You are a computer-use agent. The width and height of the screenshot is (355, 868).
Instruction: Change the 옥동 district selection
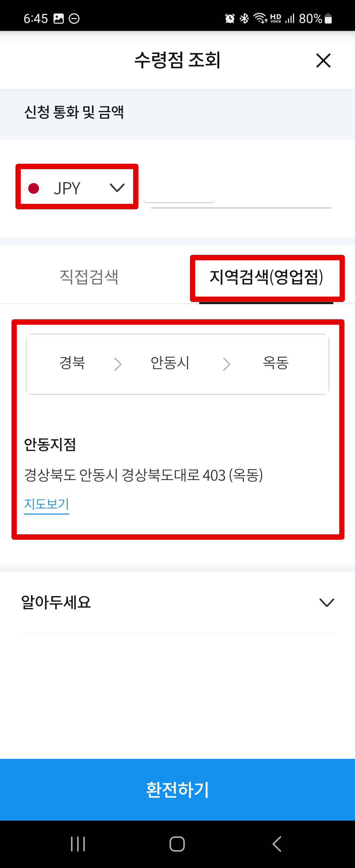click(x=275, y=363)
